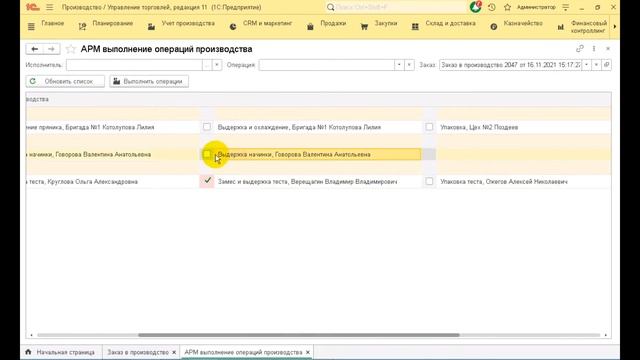The width and height of the screenshot is (640, 360).
Task: Open favorites star in title bar
Action: click(x=507, y=7)
